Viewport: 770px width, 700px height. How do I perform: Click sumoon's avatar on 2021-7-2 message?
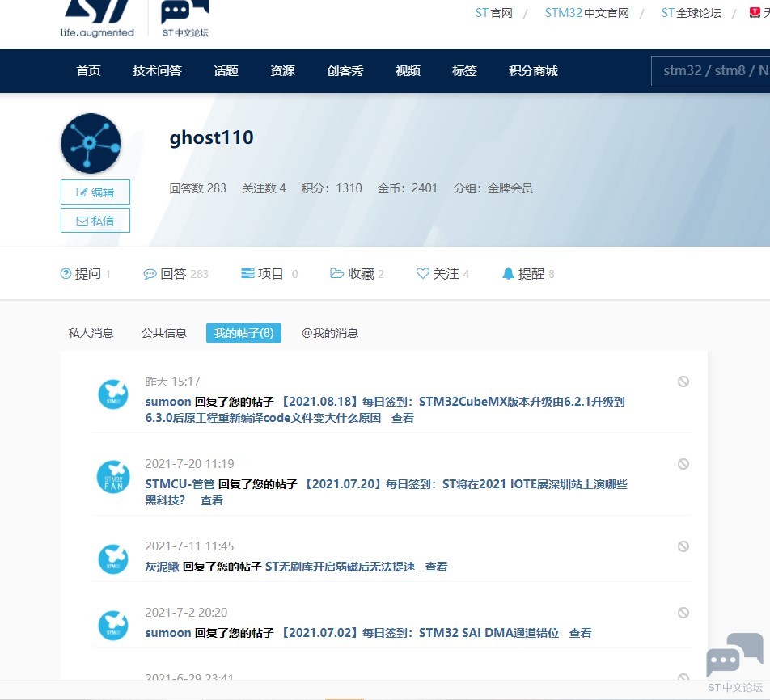113,626
